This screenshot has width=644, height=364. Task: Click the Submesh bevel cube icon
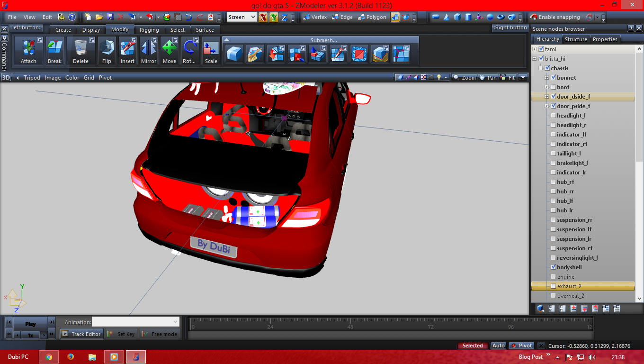pyautogui.click(x=234, y=54)
